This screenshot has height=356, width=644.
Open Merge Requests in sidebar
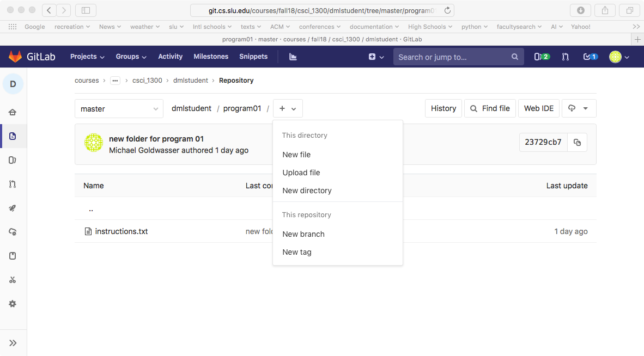point(13,184)
